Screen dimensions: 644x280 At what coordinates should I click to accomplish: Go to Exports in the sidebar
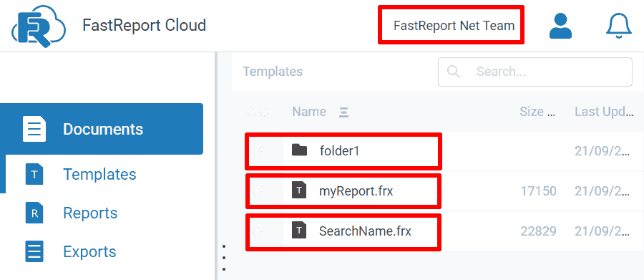pyautogui.click(x=89, y=251)
